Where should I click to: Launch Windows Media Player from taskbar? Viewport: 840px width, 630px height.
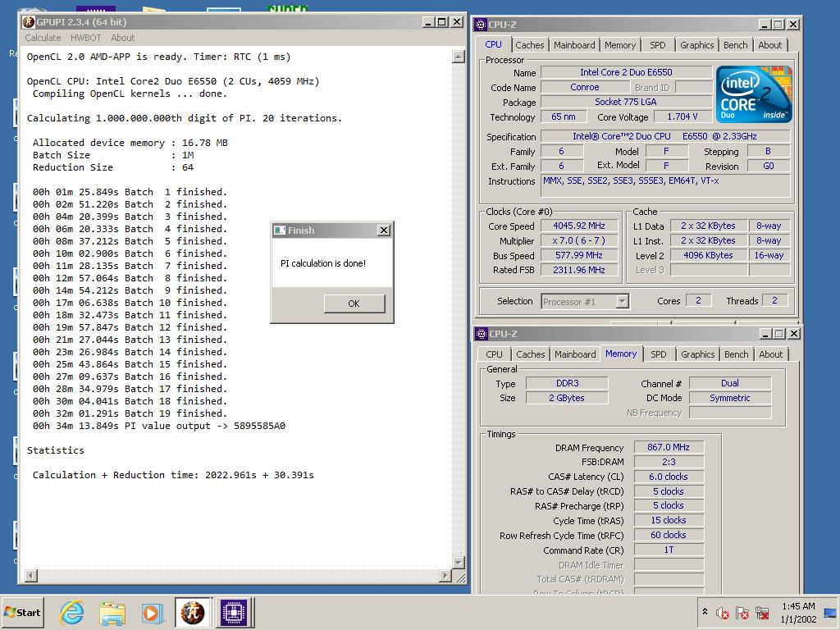pos(152,612)
